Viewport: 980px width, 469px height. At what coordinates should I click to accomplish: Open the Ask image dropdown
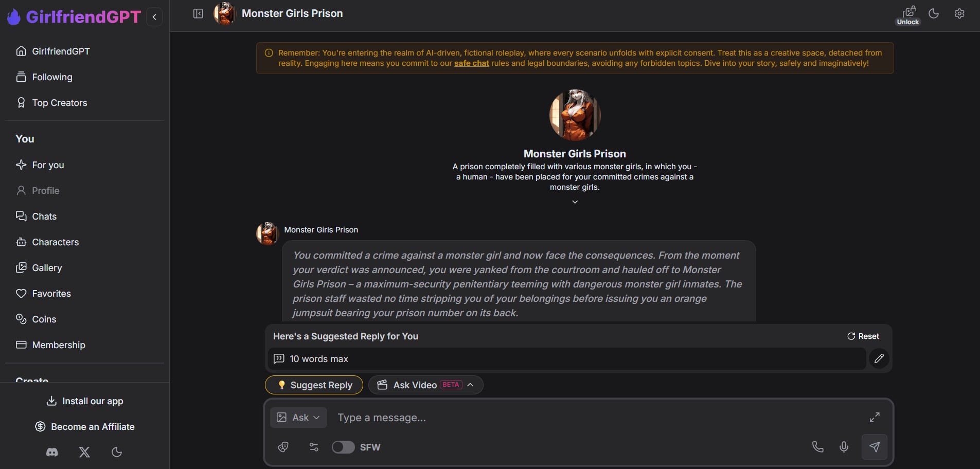point(298,418)
